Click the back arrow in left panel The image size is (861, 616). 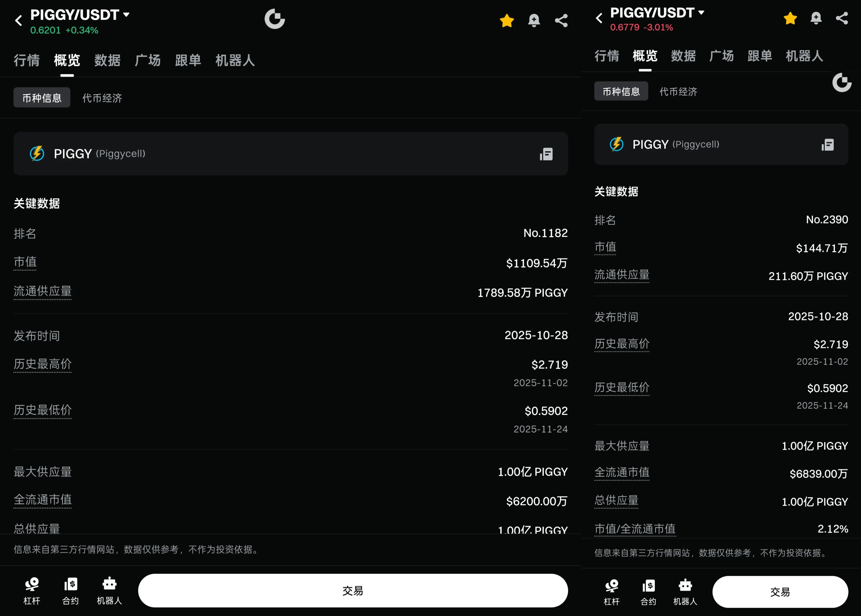(x=18, y=20)
